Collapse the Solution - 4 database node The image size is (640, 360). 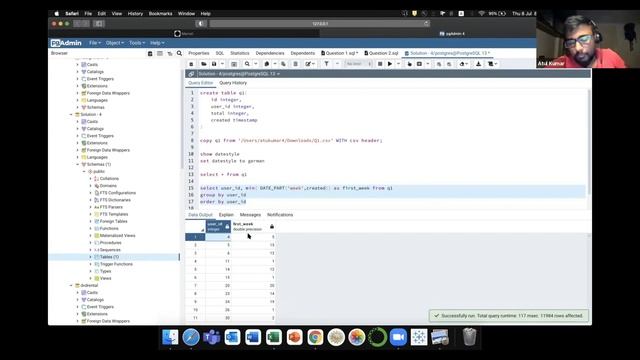pos(71,115)
